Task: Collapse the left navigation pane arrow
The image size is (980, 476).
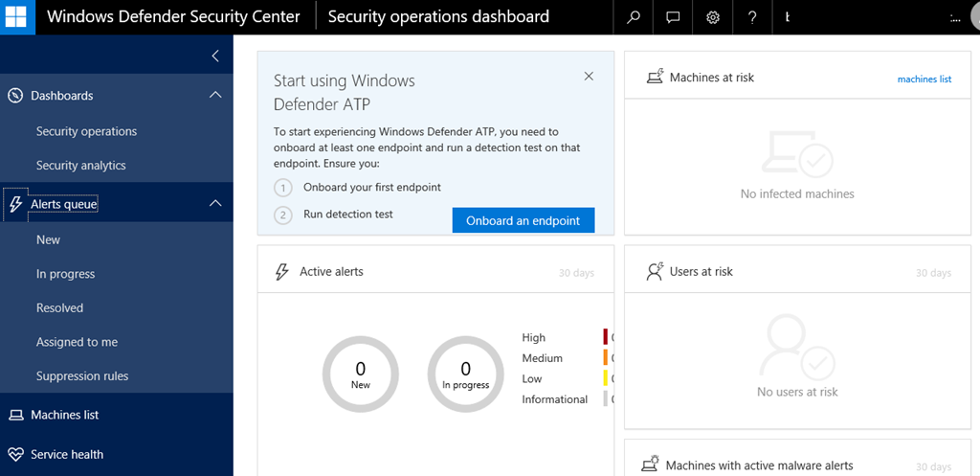Action: 215,57
